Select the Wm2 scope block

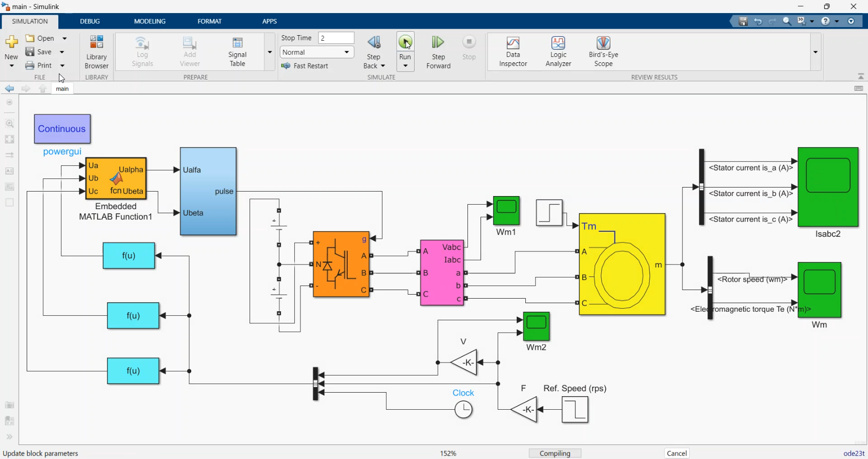tap(536, 326)
